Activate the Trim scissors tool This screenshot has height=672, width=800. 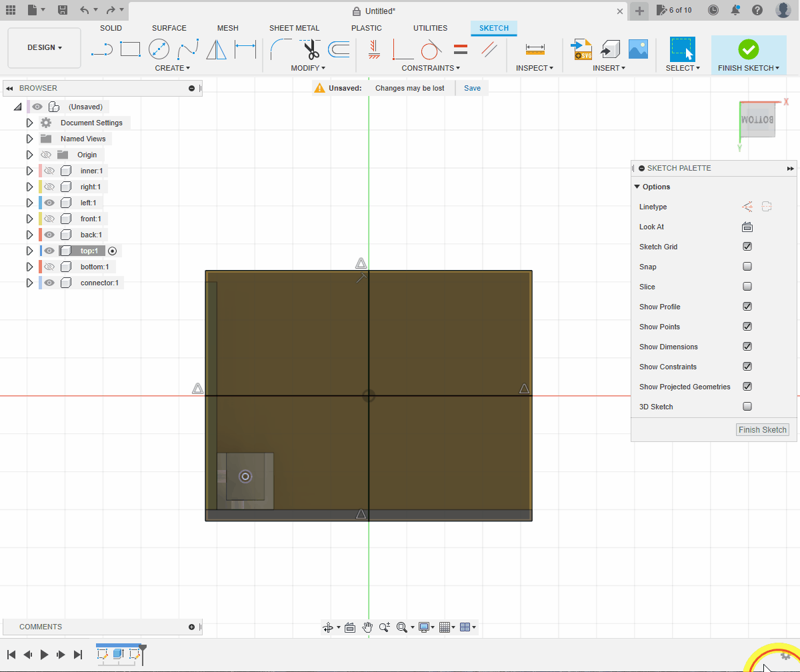[x=310, y=49]
